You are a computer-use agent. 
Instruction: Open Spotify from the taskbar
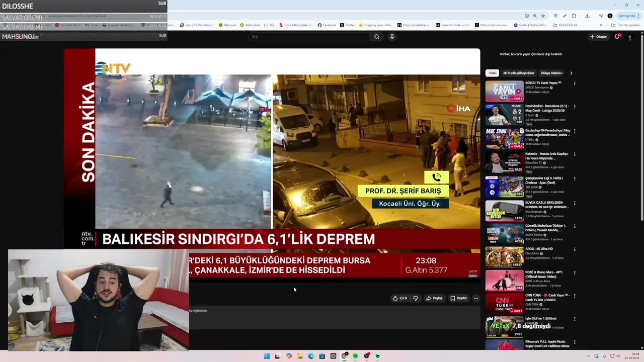tap(355, 356)
